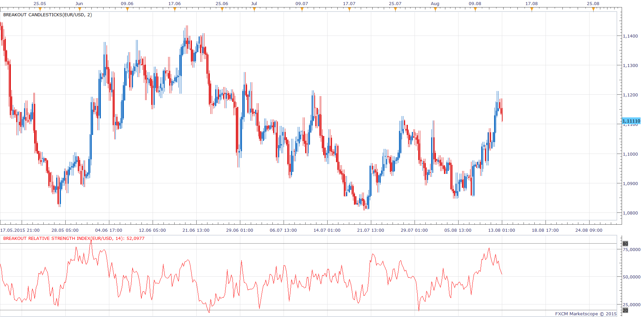Click the 29.07 01:00 time label
The width and height of the screenshot is (644, 317).
point(414,230)
